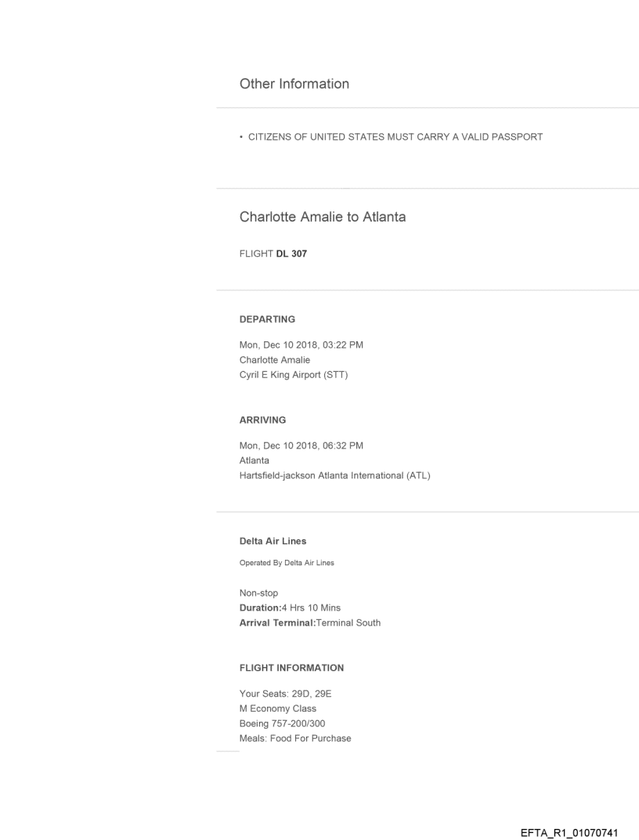Click Cyril E King Airport (STT) text

click(294, 373)
